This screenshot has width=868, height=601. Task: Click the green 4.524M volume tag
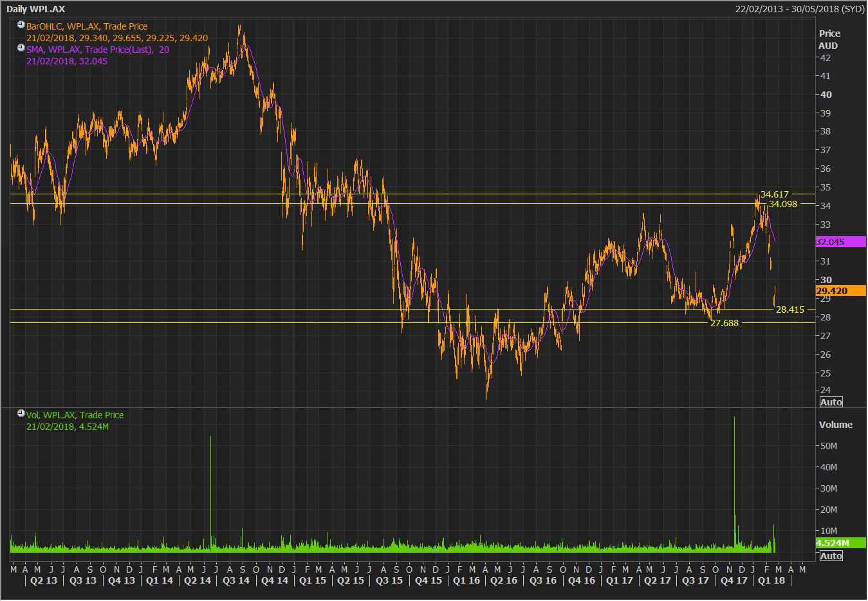(x=840, y=543)
